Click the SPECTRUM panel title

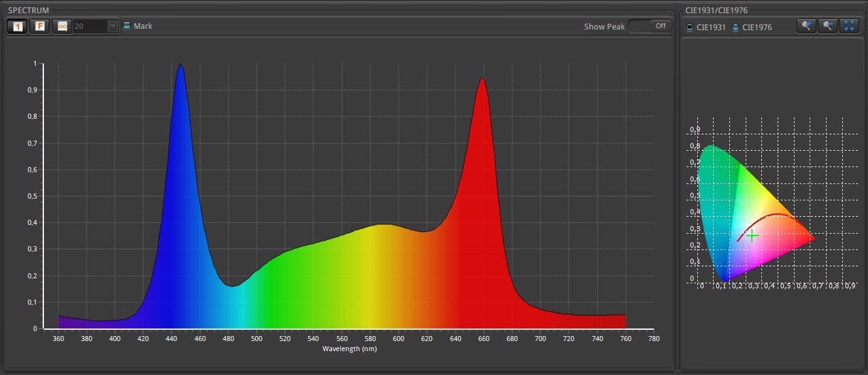coord(28,11)
